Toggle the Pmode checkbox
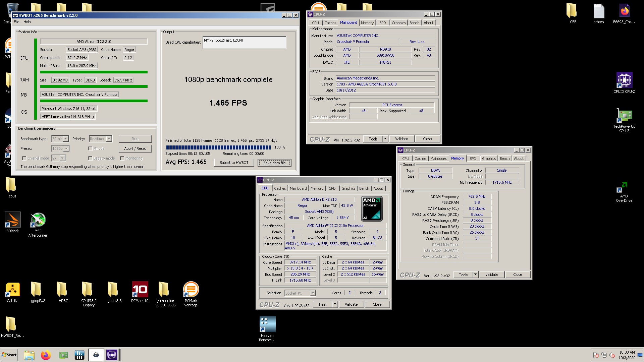 tap(90, 148)
